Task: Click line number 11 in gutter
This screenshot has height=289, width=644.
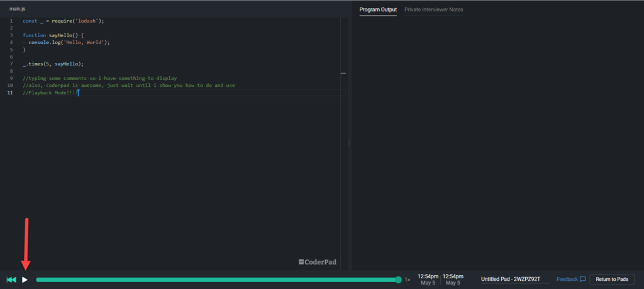Action: [x=10, y=93]
